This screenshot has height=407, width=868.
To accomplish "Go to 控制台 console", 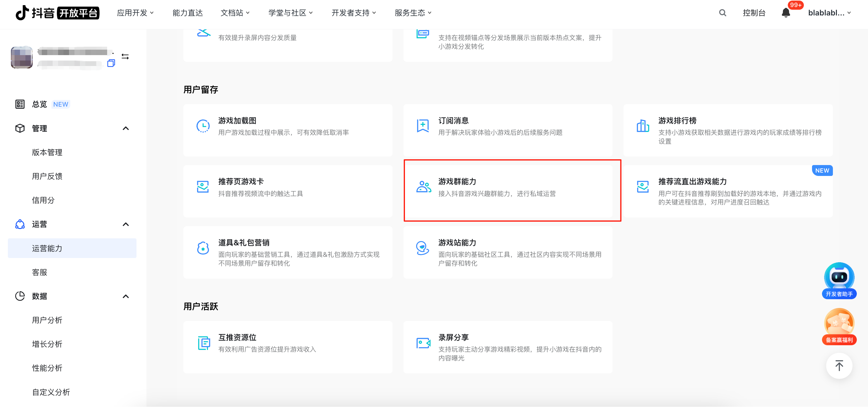I will 754,13.
